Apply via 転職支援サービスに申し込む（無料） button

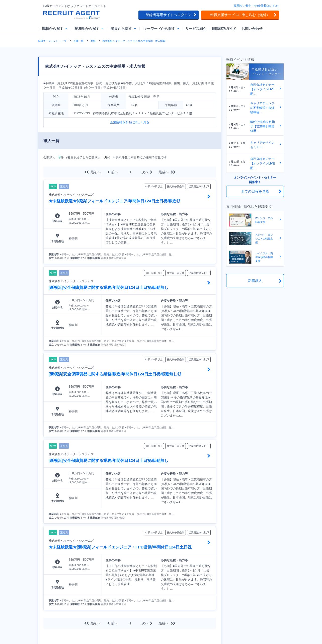pyautogui.click(x=240, y=15)
